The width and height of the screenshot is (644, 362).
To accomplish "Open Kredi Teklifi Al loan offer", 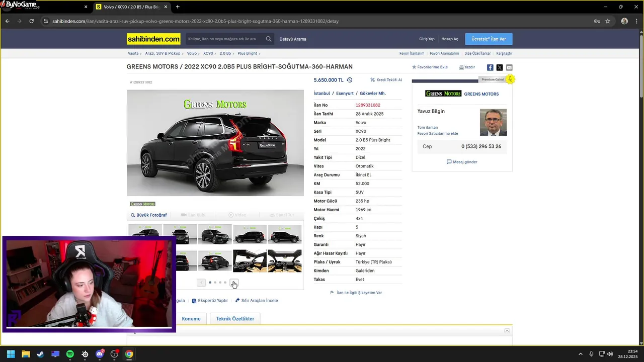I will pyautogui.click(x=386, y=80).
